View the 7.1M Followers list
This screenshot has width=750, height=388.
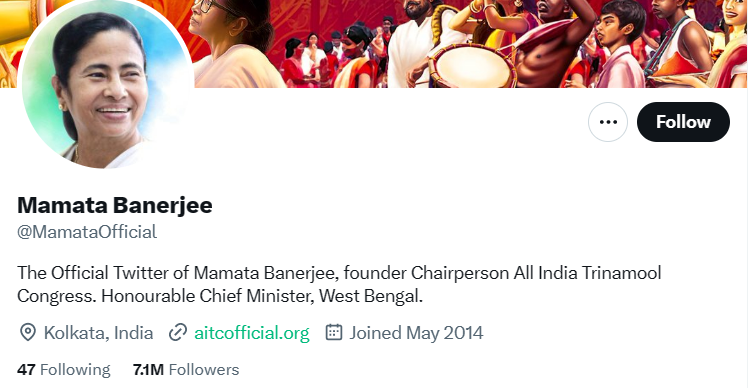pos(186,369)
